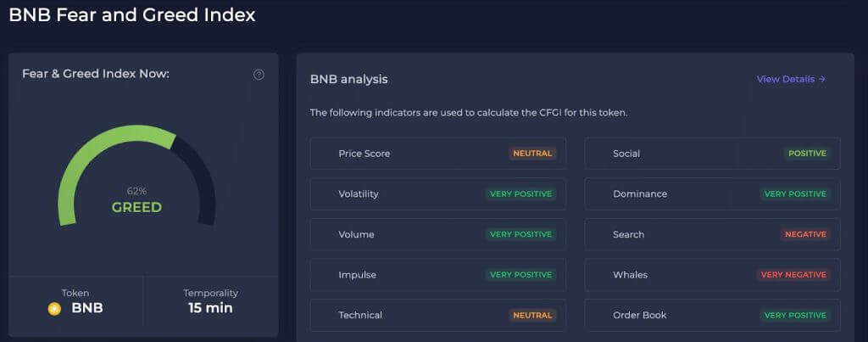Image resolution: width=868 pixels, height=342 pixels.
Task: Click the arrow next to View Details
Action: coord(822,79)
